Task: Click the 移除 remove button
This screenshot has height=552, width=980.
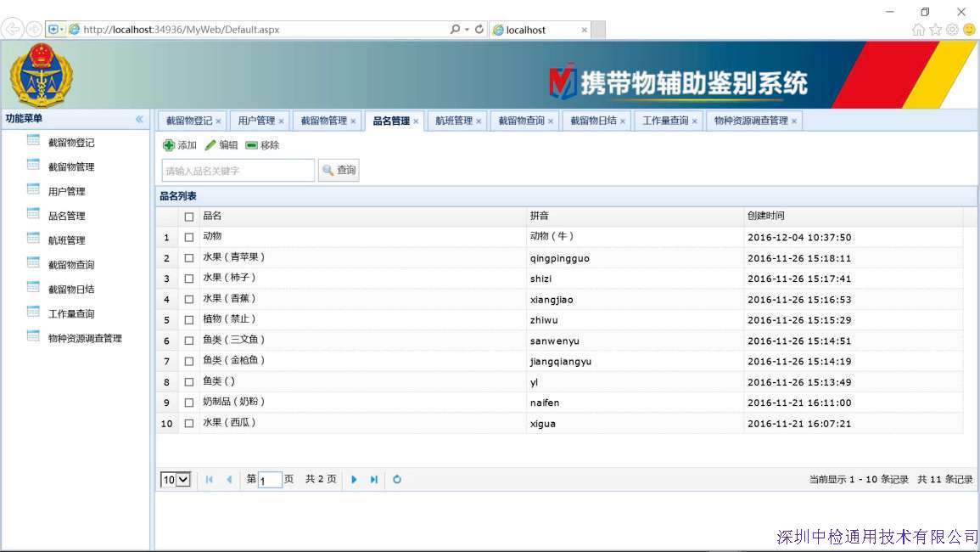Action: (x=262, y=145)
